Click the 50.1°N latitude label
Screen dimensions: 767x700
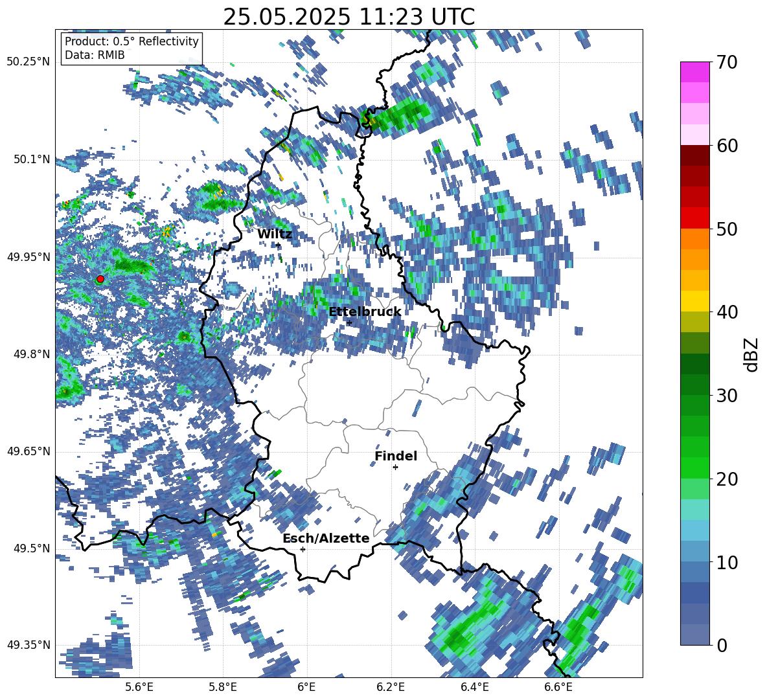tap(32, 159)
